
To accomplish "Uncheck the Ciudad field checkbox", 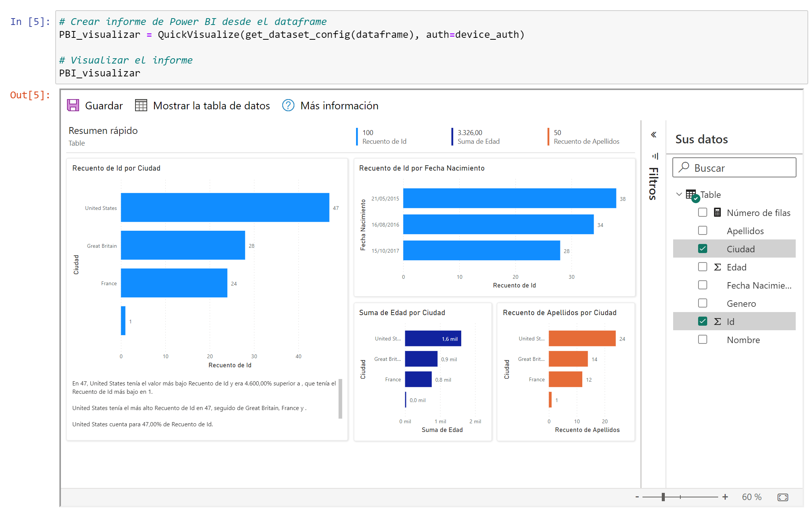I will point(703,249).
